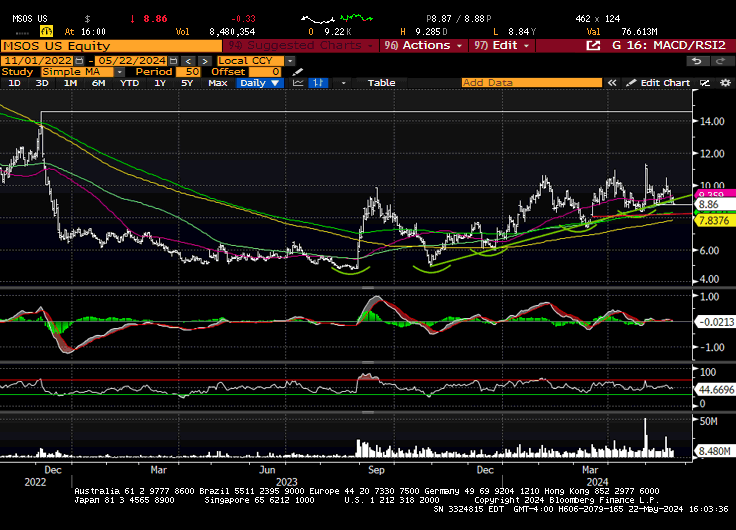The image size is (736, 530).
Task: Click the 8.86 last price label on axis
Action: (713, 204)
